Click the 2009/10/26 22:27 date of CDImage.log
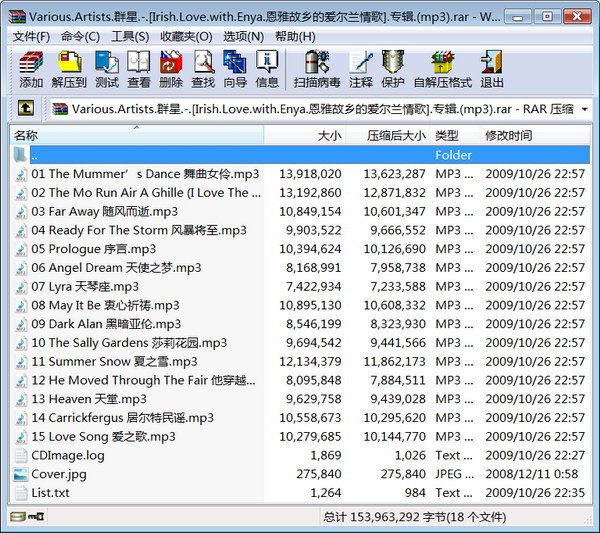 (x=535, y=455)
